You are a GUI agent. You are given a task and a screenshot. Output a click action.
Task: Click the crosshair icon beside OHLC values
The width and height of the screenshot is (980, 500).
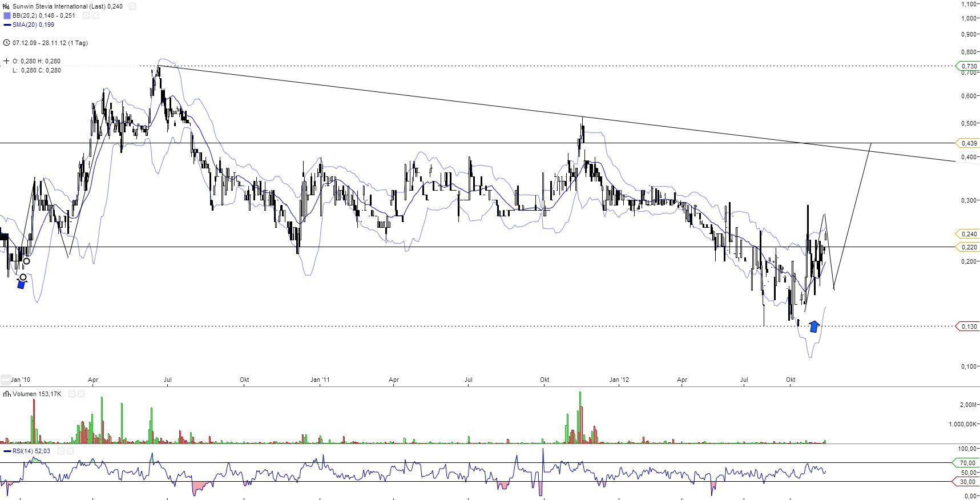coord(6,61)
